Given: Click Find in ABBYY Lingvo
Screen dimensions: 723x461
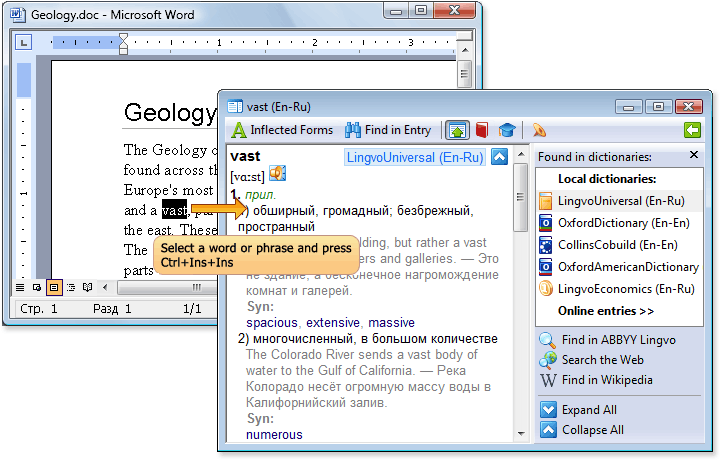Looking at the screenshot, I should (x=608, y=340).
